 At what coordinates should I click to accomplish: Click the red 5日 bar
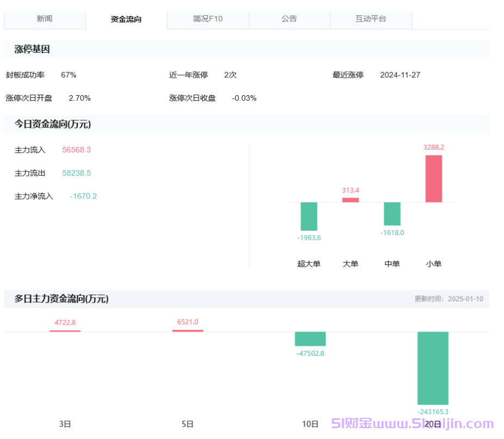[x=188, y=331]
